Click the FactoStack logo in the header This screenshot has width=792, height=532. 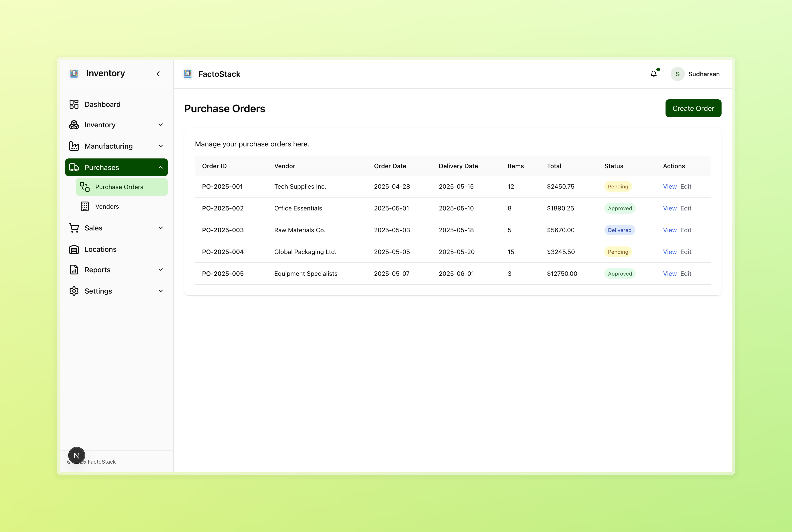tap(188, 74)
